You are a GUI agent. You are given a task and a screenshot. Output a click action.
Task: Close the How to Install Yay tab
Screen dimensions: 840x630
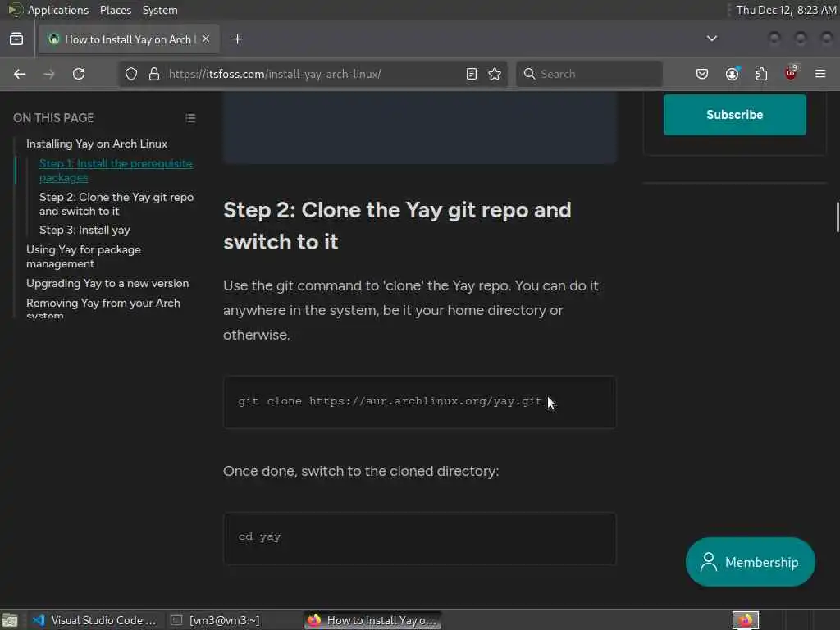click(206, 39)
